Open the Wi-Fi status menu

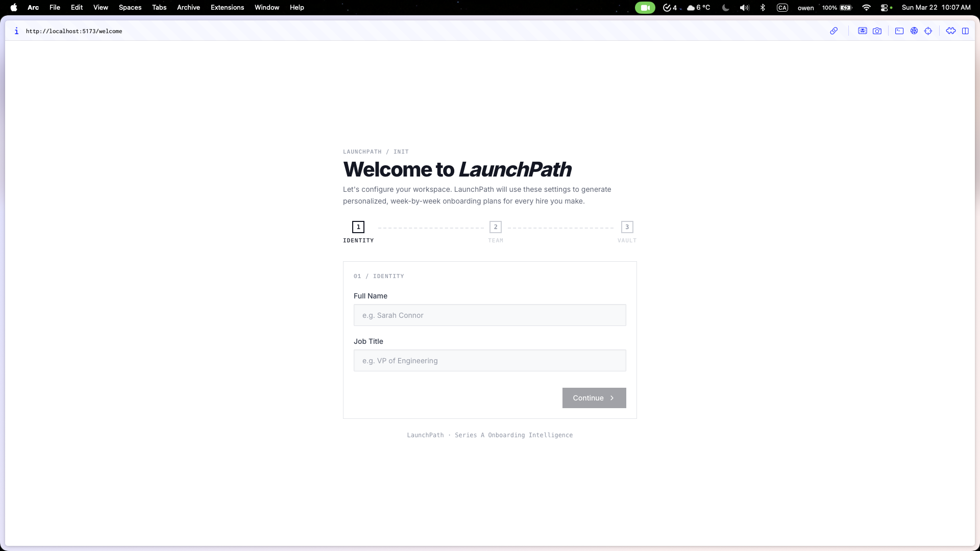[866, 8]
